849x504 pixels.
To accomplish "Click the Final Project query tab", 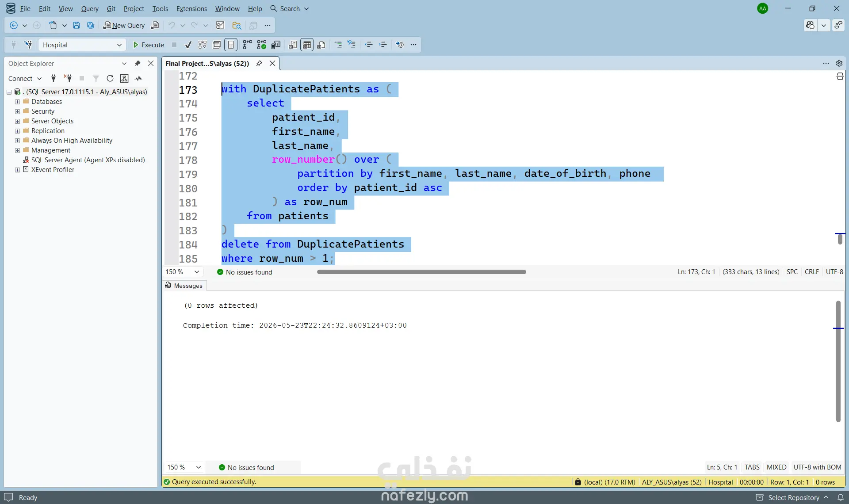I will [207, 63].
